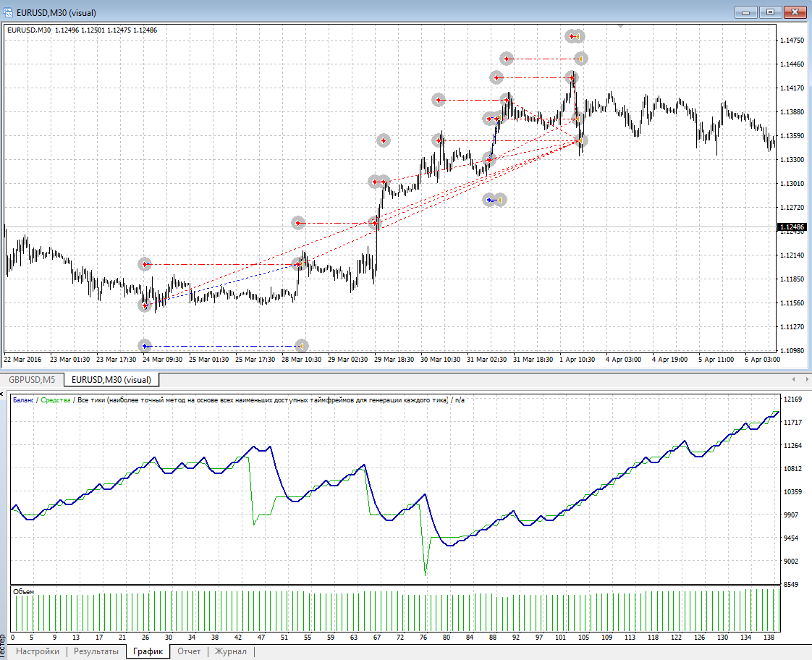The width and height of the screenshot is (812, 660).
Task: Select the График tester tab
Action: pos(148,651)
